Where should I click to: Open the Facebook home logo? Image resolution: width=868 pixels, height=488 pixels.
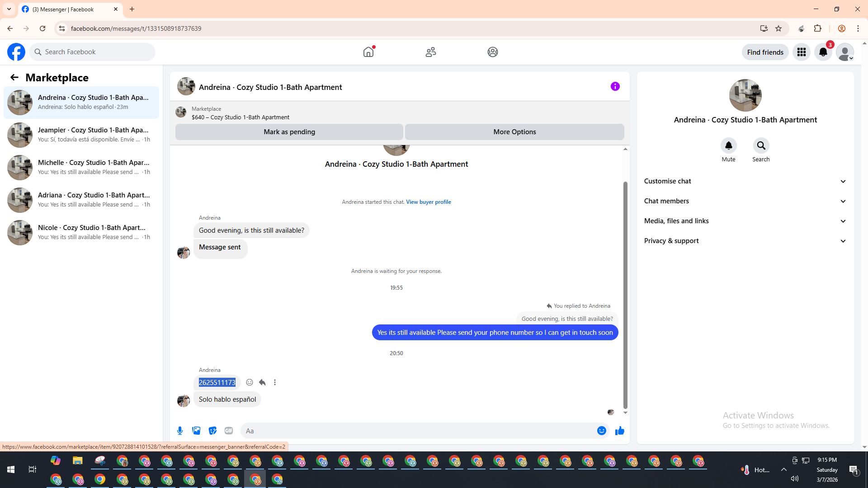[16, 52]
